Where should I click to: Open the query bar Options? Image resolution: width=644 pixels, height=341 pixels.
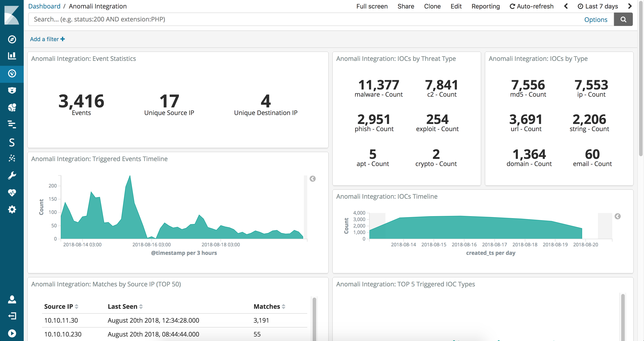(x=595, y=19)
